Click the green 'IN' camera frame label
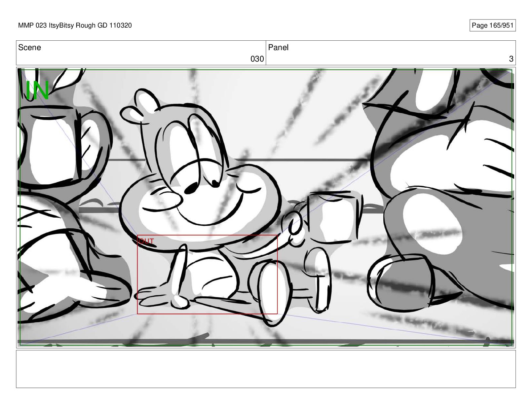Image resolution: width=532 pixels, height=412 pixels. [38, 90]
